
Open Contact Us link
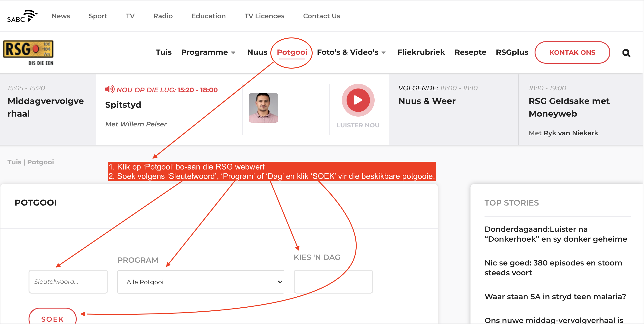coord(322,16)
